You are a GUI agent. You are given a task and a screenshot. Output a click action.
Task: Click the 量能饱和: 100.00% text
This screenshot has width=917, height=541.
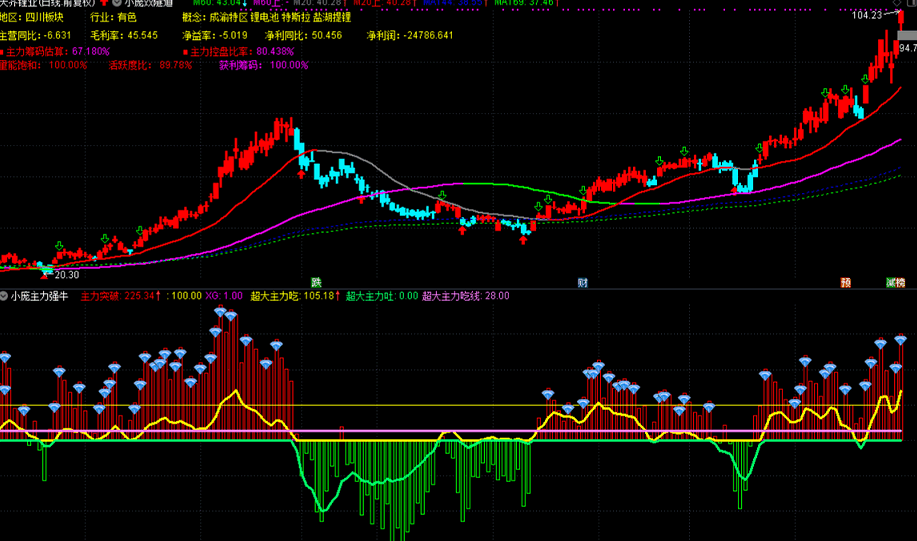[x=43, y=65]
